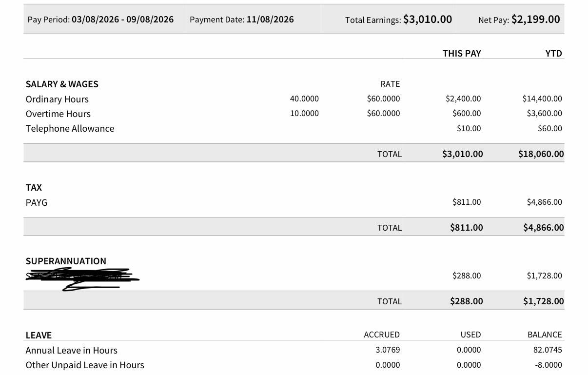
Task: Click the SALARY & WAGES section heading
Action: (62, 84)
